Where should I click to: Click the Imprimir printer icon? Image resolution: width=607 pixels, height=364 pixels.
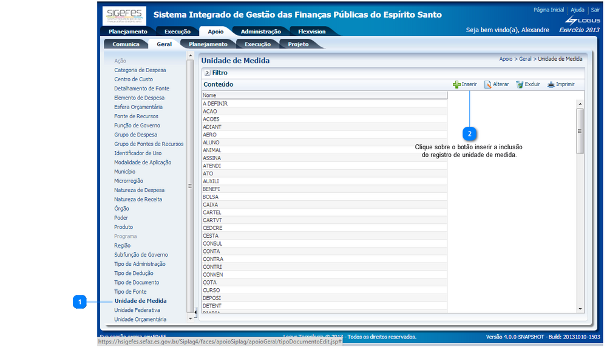coord(551,85)
